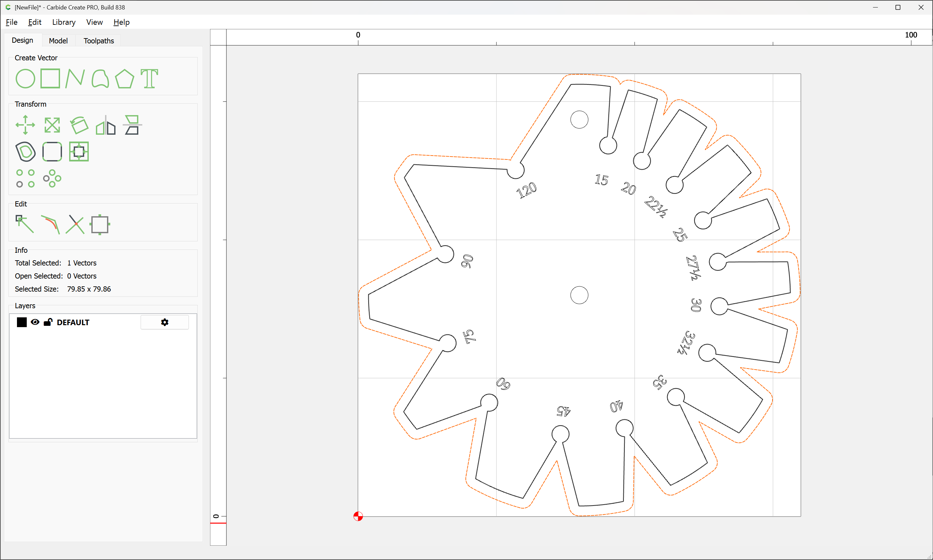Activate Node Edit tool
This screenshot has height=560, width=933.
pos(24,224)
